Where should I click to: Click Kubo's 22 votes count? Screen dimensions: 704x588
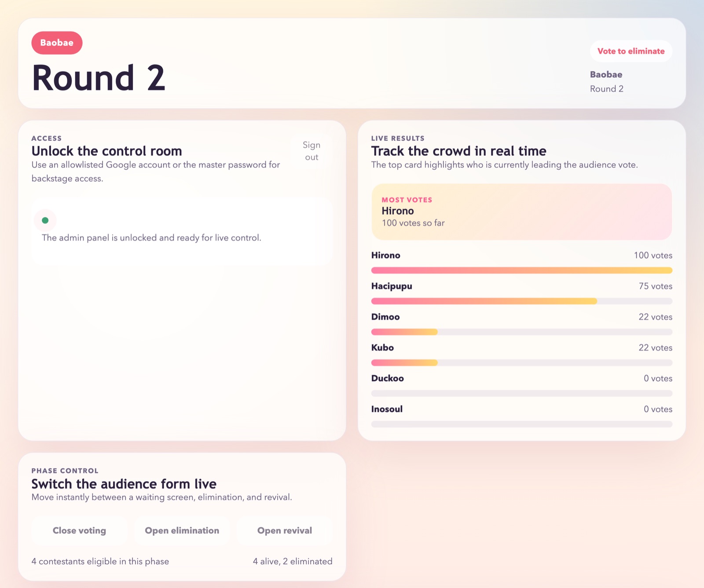coord(656,347)
